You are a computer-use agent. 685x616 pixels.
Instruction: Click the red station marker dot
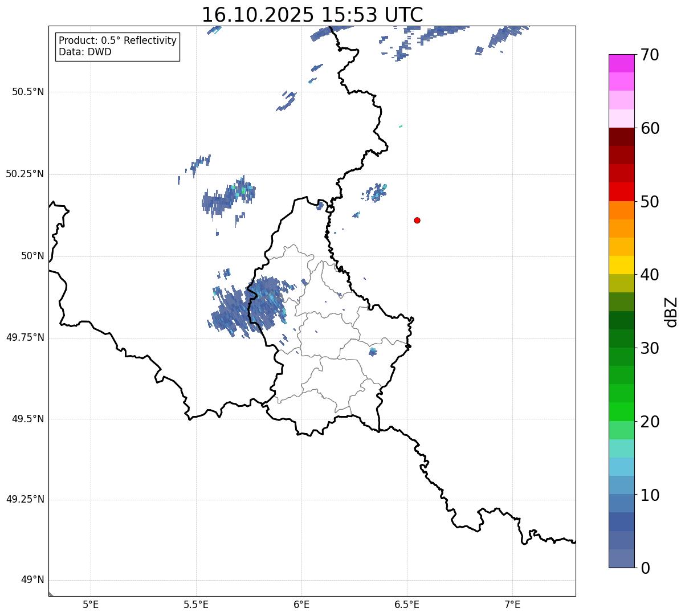[417, 220]
